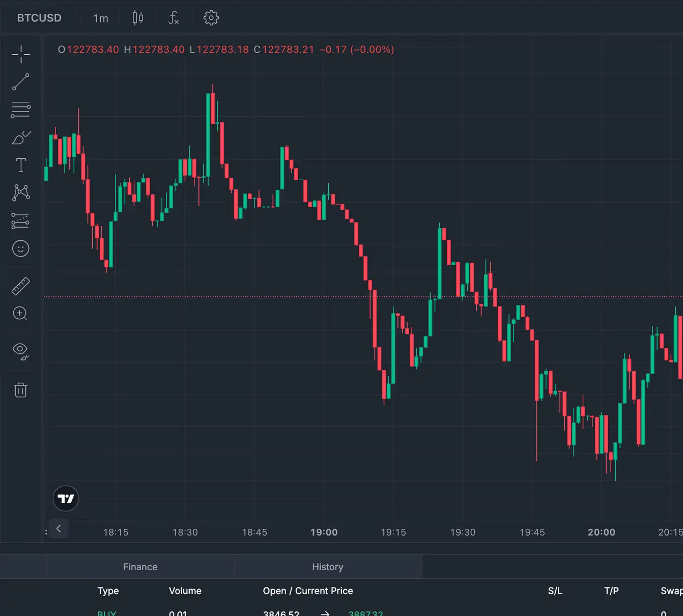Select the brush drawing tool
Viewport: 683px width, 616px height.
click(x=21, y=137)
